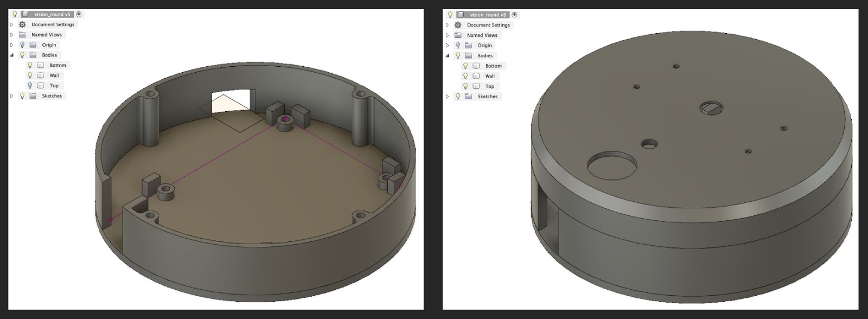
Task: Select 'Named Views' label, left view
Action: (x=47, y=35)
